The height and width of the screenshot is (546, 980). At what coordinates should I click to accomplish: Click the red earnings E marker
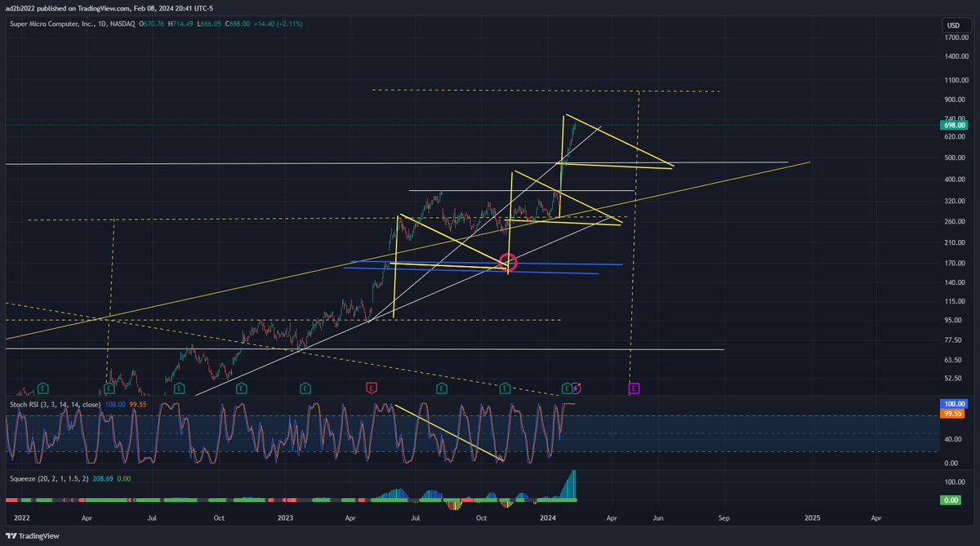click(372, 388)
